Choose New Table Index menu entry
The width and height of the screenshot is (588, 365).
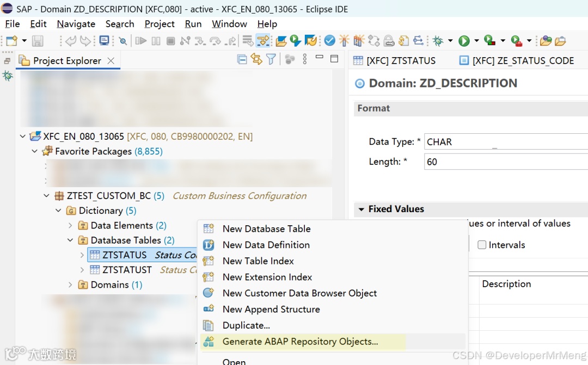click(x=333, y=261)
